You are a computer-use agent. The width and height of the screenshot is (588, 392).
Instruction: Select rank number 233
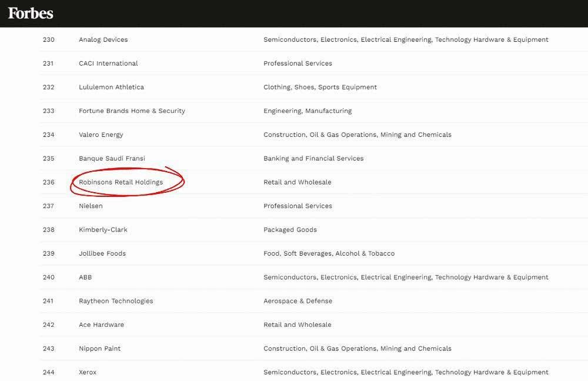click(x=49, y=111)
